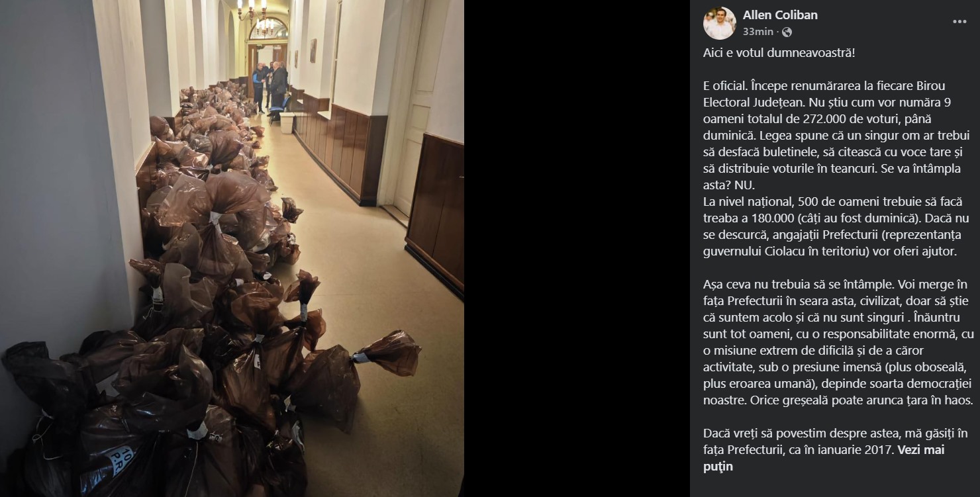The width and height of the screenshot is (980, 497).
Task: Click the paragraph starting "Așa ceva nu trebuia"
Action: point(841,343)
